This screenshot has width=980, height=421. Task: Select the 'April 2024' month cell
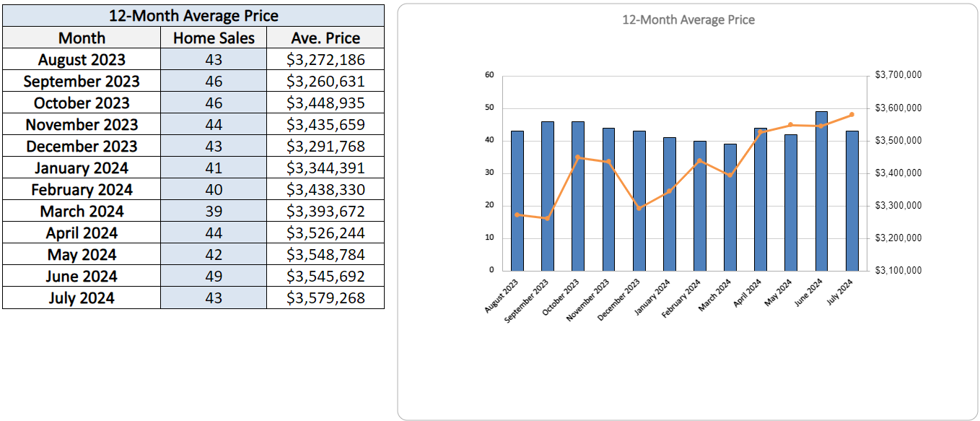point(82,233)
